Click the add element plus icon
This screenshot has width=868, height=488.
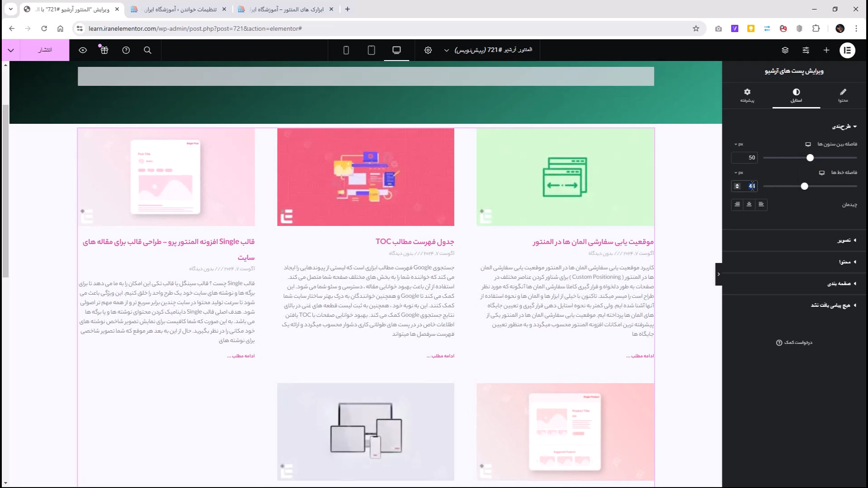(826, 50)
